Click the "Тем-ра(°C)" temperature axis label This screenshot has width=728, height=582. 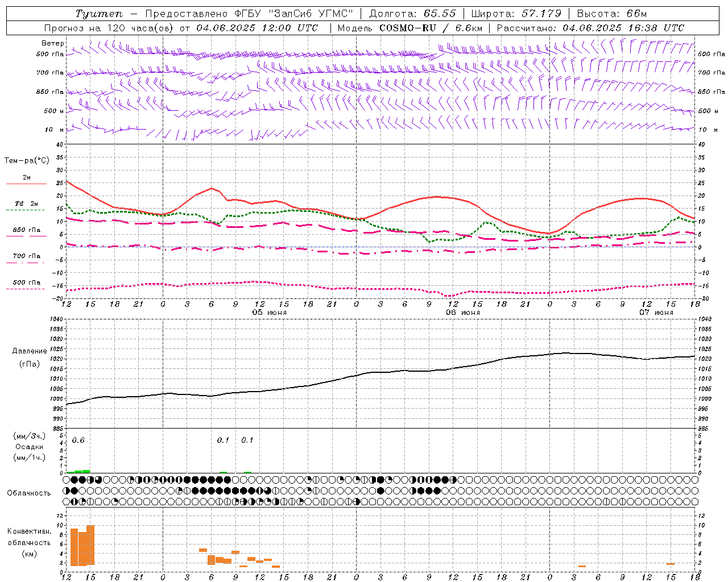point(27,161)
